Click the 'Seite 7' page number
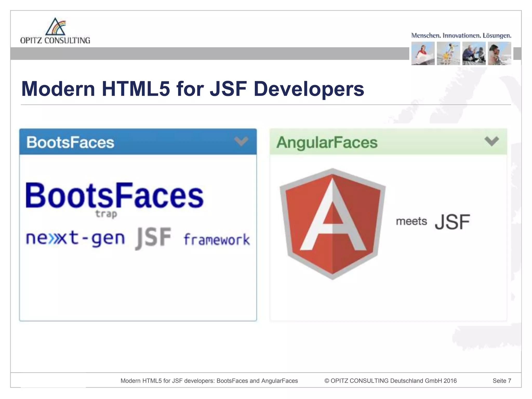Screen dimensions: 532x399 (x=502, y=381)
